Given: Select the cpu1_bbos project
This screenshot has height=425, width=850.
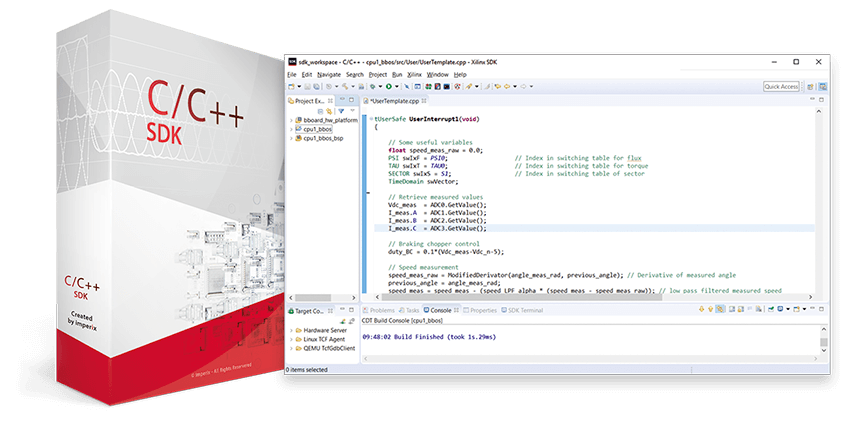Looking at the screenshot, I should [x=320, y=129].
